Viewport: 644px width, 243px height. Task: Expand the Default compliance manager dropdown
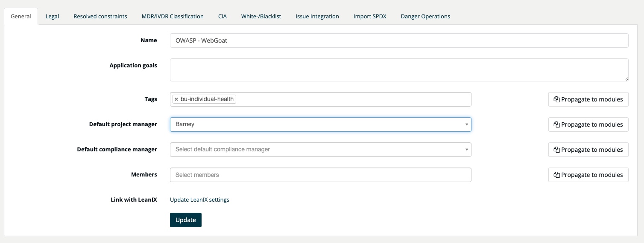(321, 150)
